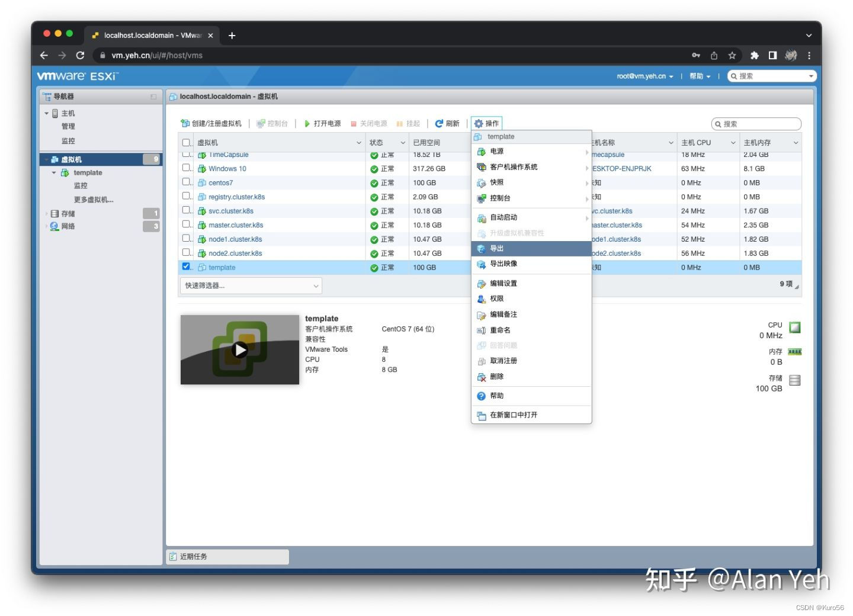Image resolution: width=853 pixels, height=616 pixels.
Task: Choose Rename (重命名) menu item
Action: click(531, 330)
